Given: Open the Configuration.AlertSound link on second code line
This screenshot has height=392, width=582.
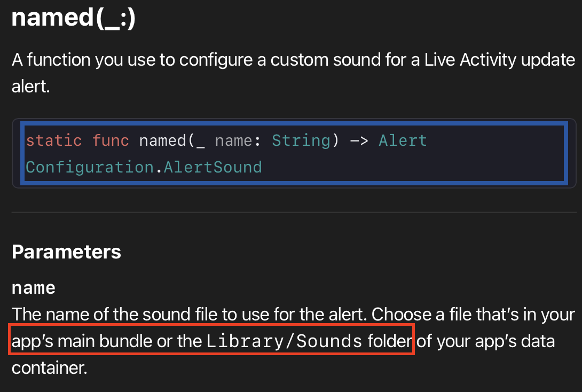Looking at the screenshot, I should pyautogui.click(x=144, y=167).
